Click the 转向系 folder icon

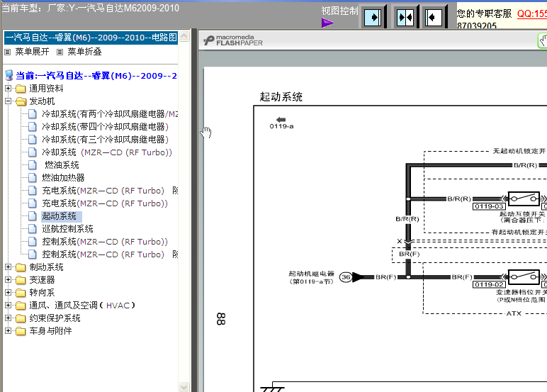[21, 293]
